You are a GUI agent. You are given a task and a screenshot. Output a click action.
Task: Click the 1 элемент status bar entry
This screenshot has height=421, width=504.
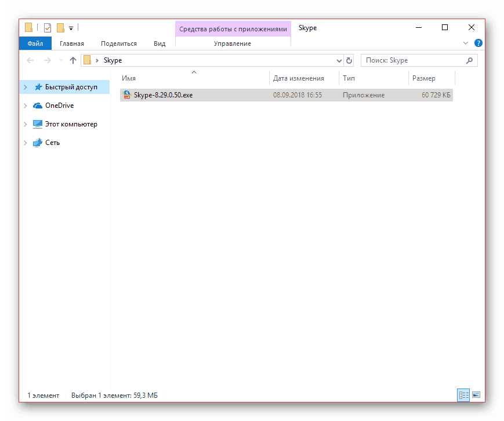click(43, 395)
